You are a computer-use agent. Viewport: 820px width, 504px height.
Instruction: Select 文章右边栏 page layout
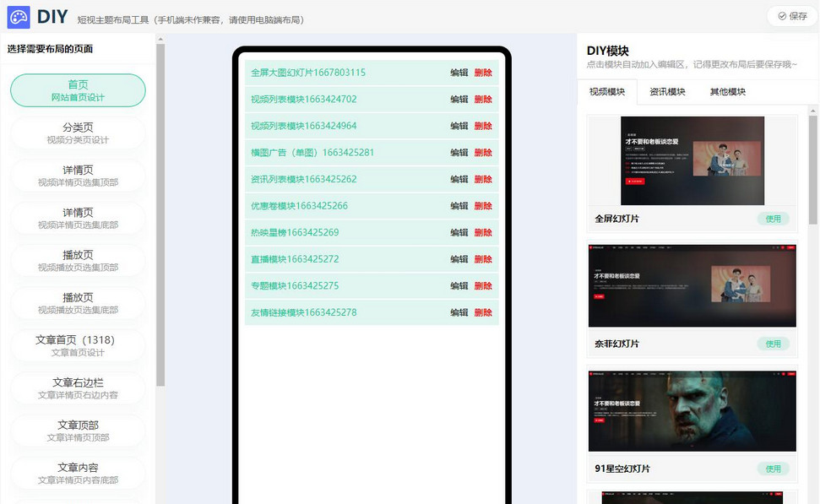[x=78, y=388]
